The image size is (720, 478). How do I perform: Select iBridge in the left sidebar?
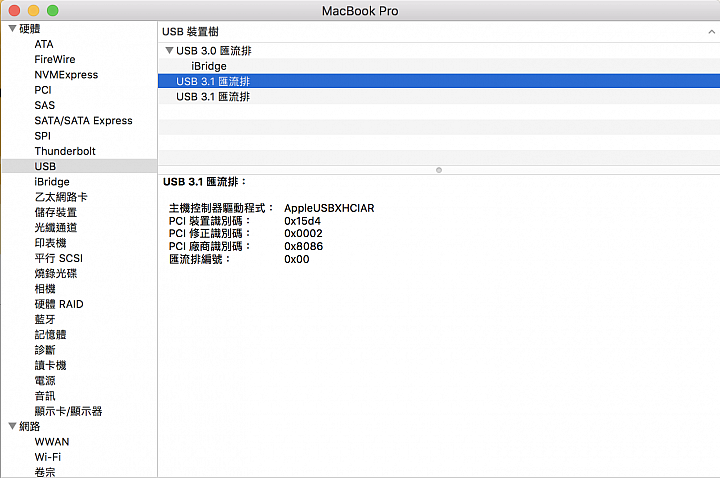pos(52,182)
